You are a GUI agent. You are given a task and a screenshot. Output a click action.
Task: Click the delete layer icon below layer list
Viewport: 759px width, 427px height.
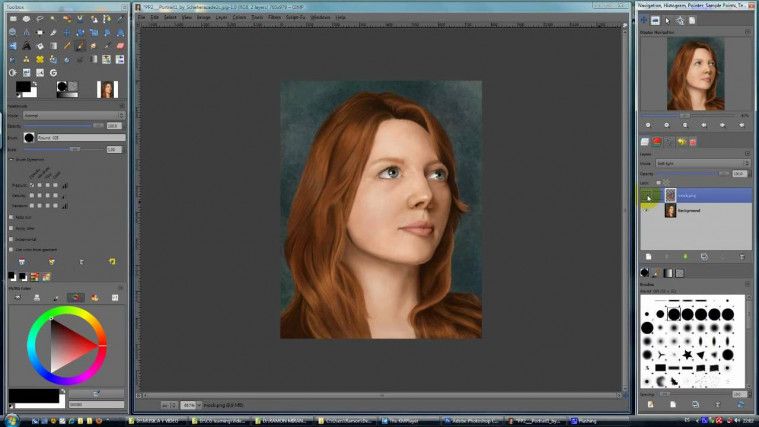(x=742, y=257)
